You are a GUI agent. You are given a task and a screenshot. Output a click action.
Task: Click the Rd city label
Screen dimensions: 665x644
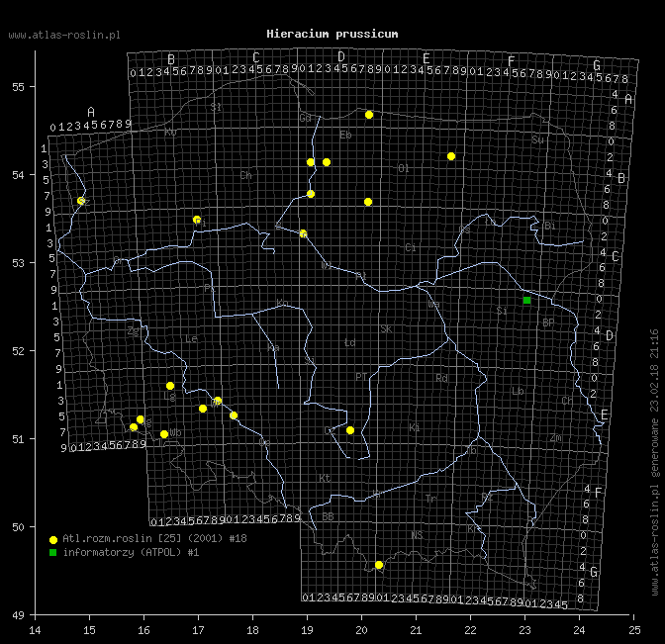point(442,378)
